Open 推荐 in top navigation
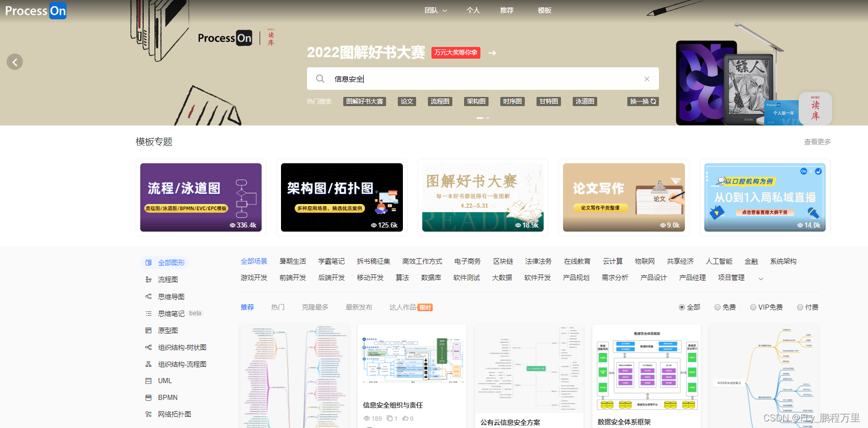This screenshot has width=868, height=428. pyautogui.click(x=507, y=10)
